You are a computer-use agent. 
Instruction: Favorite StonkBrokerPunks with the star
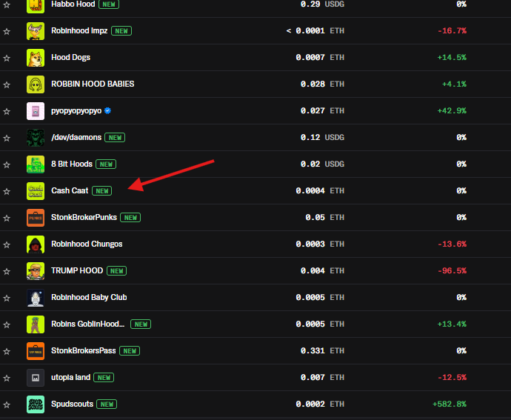tap(7, 219)
